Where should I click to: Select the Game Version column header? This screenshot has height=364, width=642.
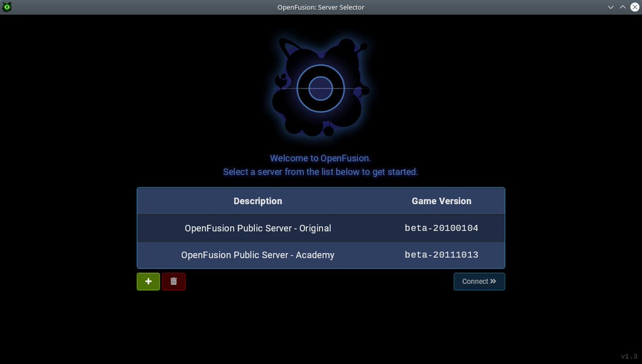point(441,201)
